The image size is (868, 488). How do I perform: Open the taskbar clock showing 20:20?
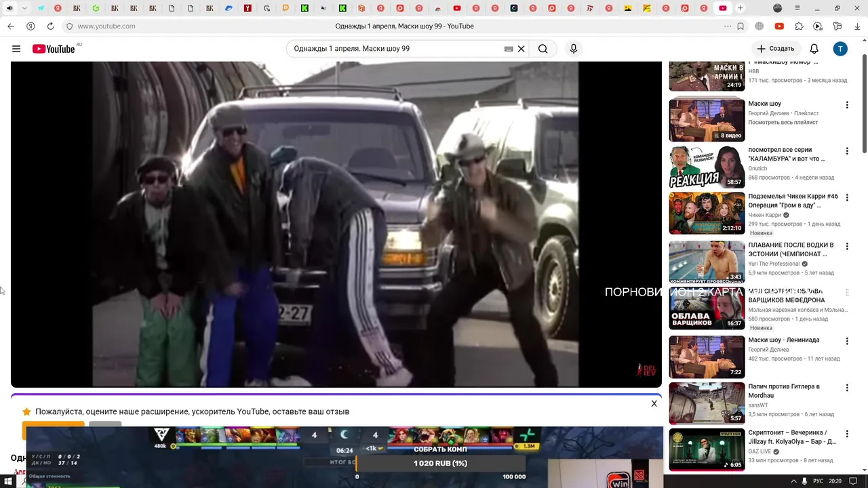click(x=835, y=481)
